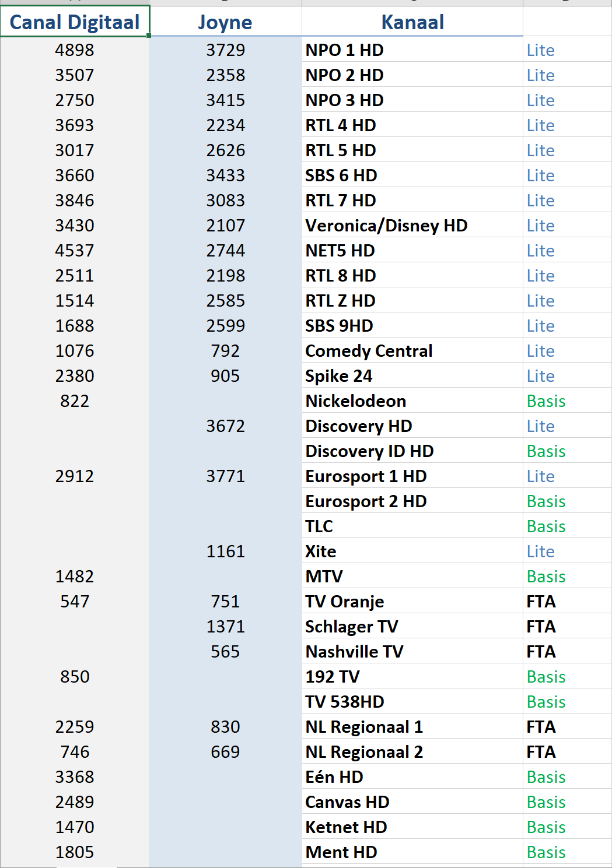Select the Kanaal header cell

point(412,22)
